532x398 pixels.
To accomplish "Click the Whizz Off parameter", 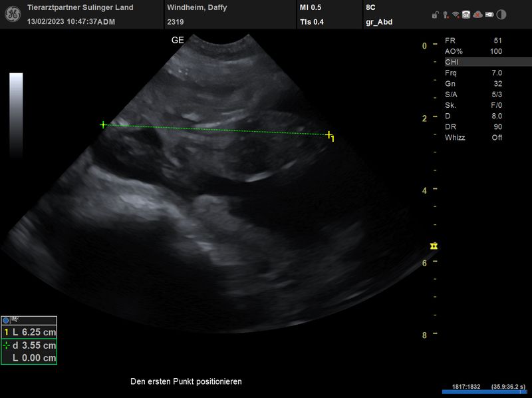I will point(473,138).
